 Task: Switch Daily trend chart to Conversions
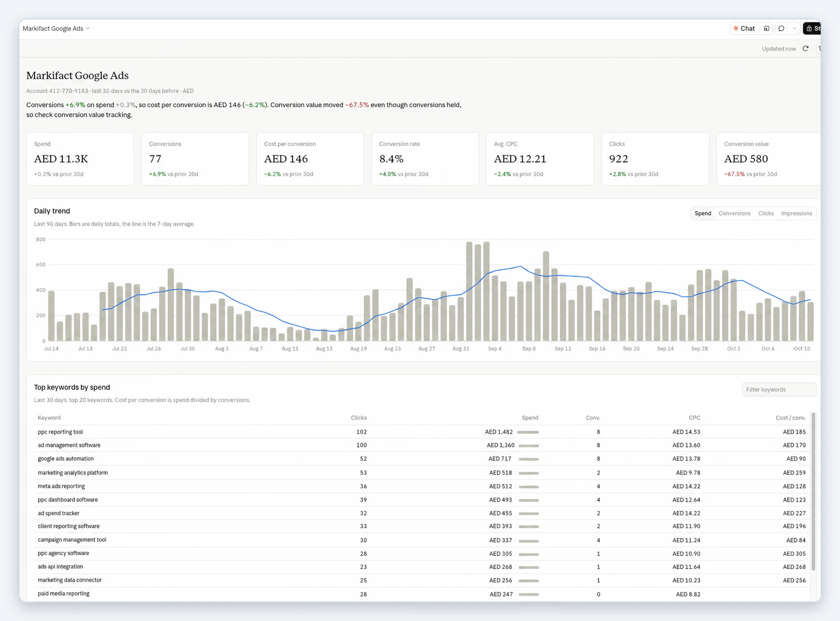(734, 213)
